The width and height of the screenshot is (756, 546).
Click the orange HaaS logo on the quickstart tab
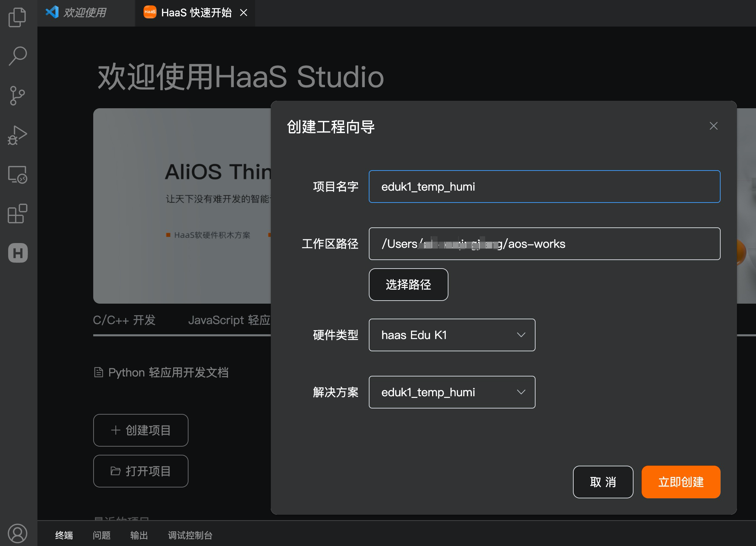150,13
